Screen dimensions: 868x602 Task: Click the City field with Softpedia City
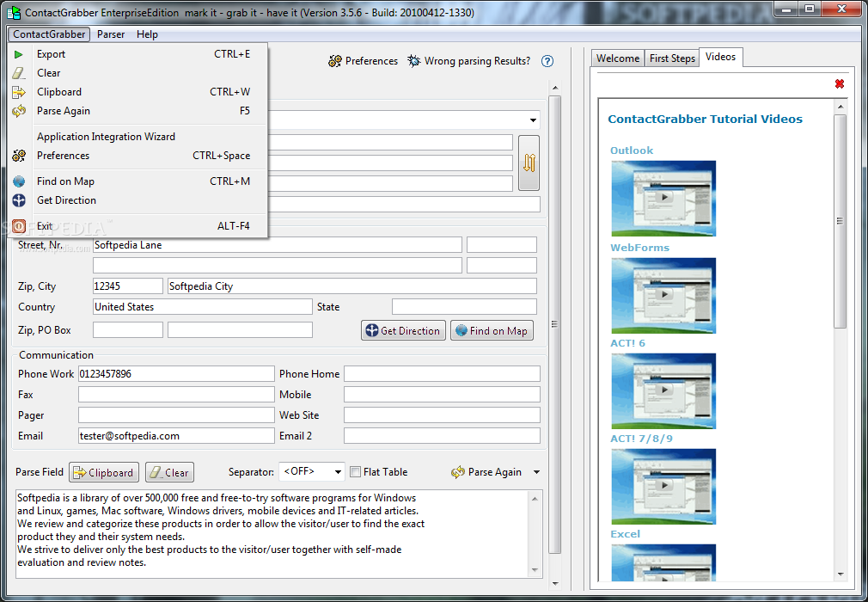(352, 286)
